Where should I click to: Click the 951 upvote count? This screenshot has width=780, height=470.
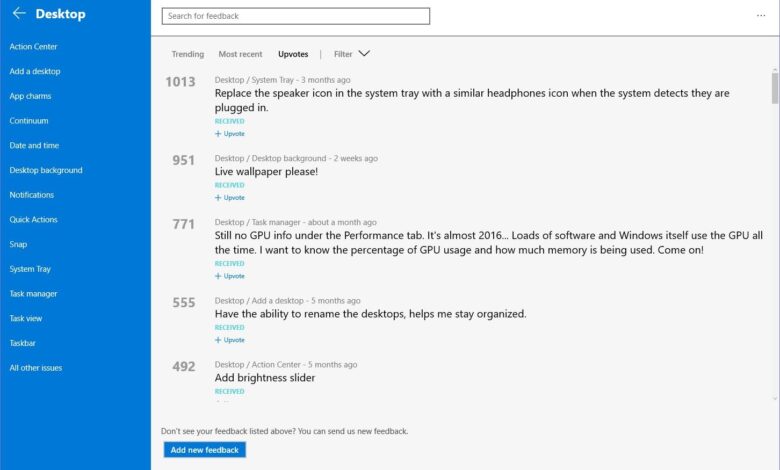click(x=183, y=160)
